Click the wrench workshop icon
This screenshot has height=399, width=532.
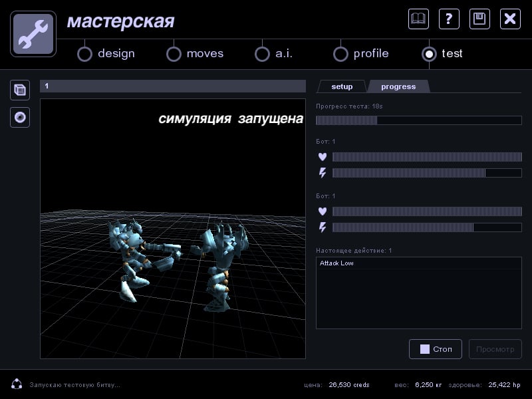(33, 34)
